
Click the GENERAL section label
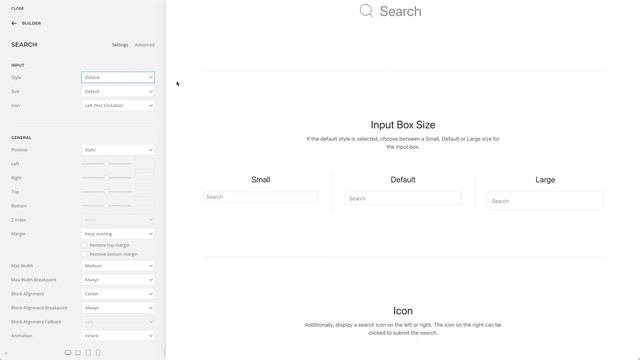21,138
